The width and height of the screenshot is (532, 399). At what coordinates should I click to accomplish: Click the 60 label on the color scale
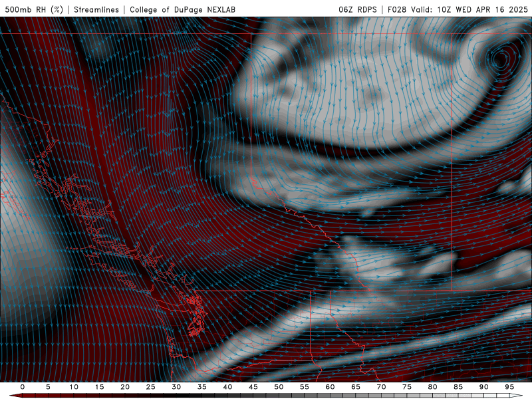[x=330, y=387]
